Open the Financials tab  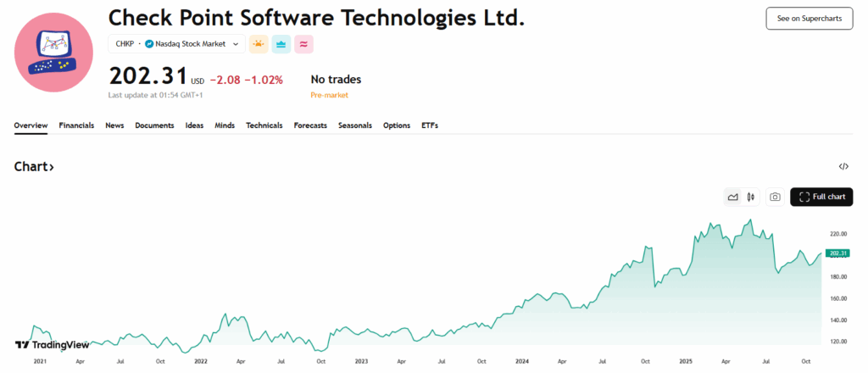point(76,125)
